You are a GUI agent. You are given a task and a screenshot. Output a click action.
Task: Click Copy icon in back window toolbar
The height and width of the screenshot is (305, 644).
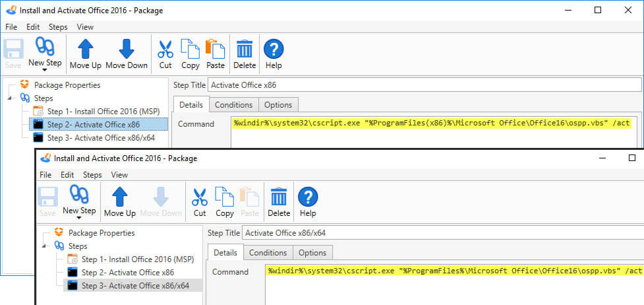pyautogui.click(x=190, y=50)
